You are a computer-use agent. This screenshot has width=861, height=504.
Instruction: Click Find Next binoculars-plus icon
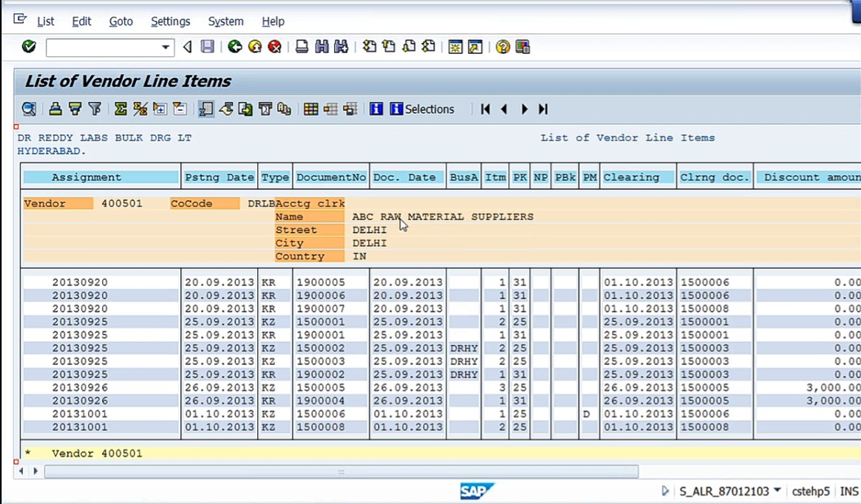tap(341, 47)
